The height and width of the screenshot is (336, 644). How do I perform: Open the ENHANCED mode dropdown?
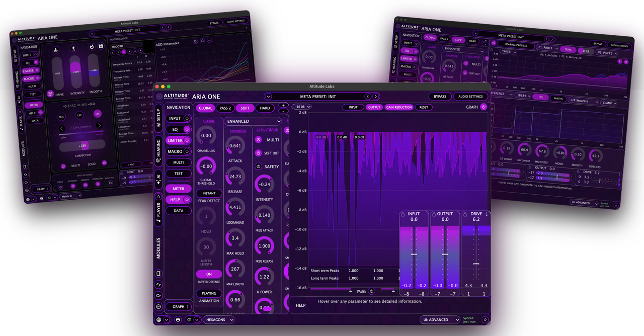point(253,121)
